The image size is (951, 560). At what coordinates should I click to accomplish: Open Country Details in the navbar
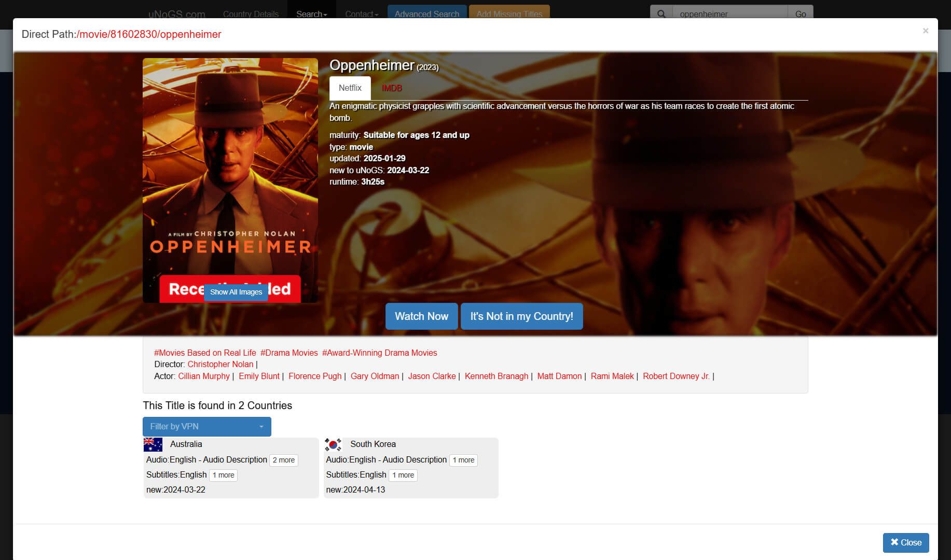[x=251, y=14]
